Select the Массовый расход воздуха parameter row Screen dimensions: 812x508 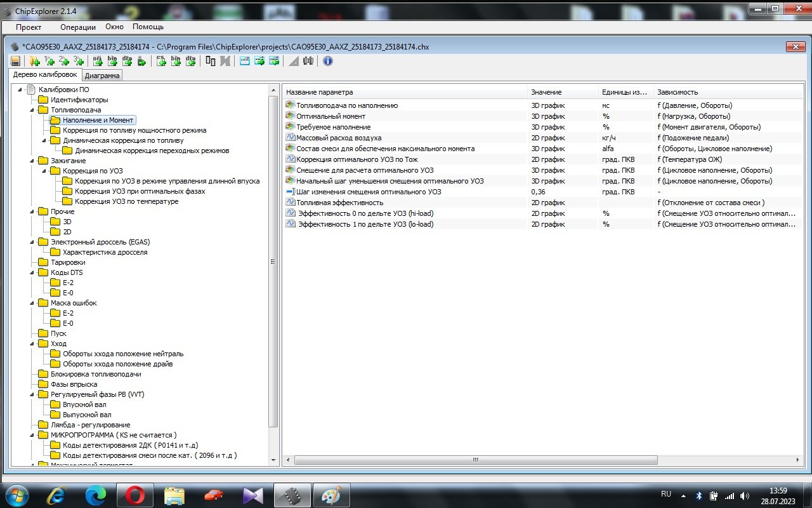click(x=339, y=138)
